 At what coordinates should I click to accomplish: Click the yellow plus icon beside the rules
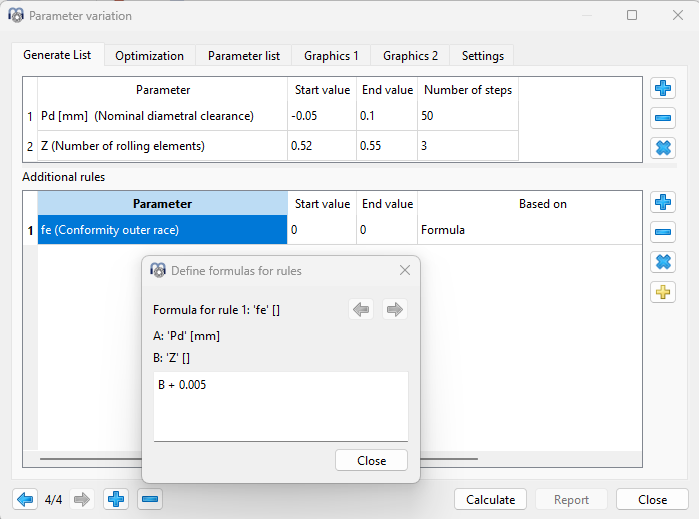coord(662,292)
